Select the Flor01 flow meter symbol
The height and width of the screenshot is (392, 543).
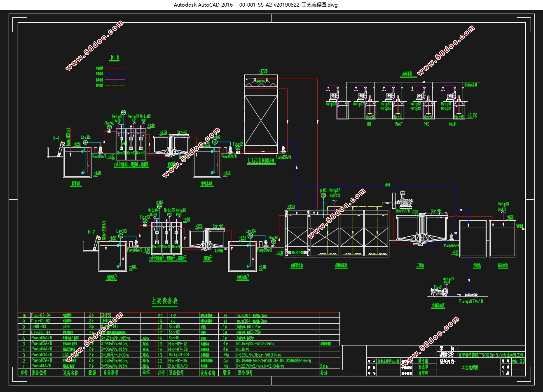pyautogui.click(x=109, y=128)
